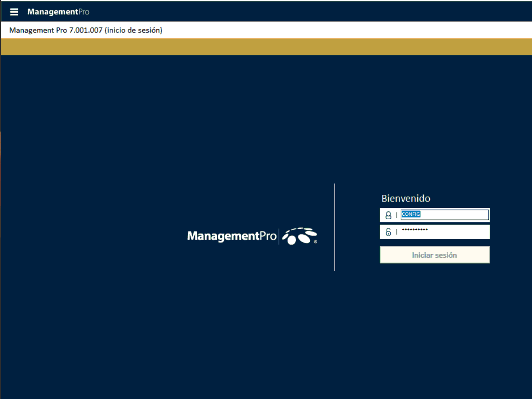This screenshot has height=399, width=532.
Task: Click the masked password dots
Action: tap(414, 230)
